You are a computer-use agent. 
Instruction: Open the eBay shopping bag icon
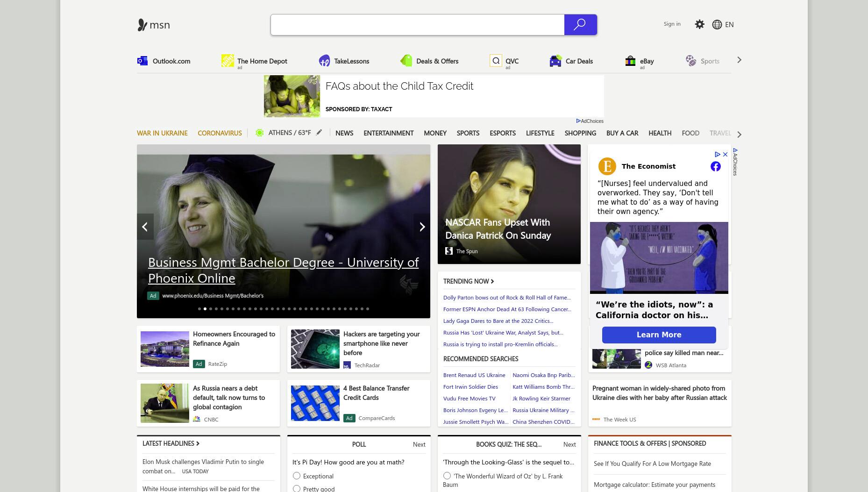coord(630,61)
